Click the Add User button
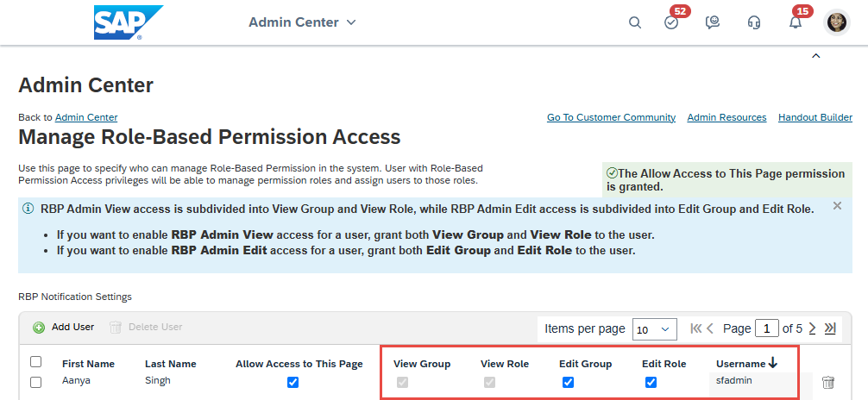Viewport: 868px width, 400px height. coord(64,328)
